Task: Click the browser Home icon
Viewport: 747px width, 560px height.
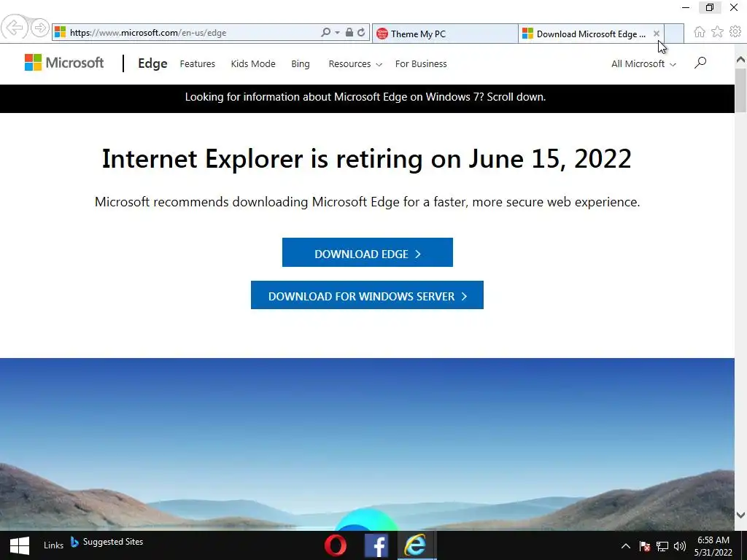Action: point(700,32)
